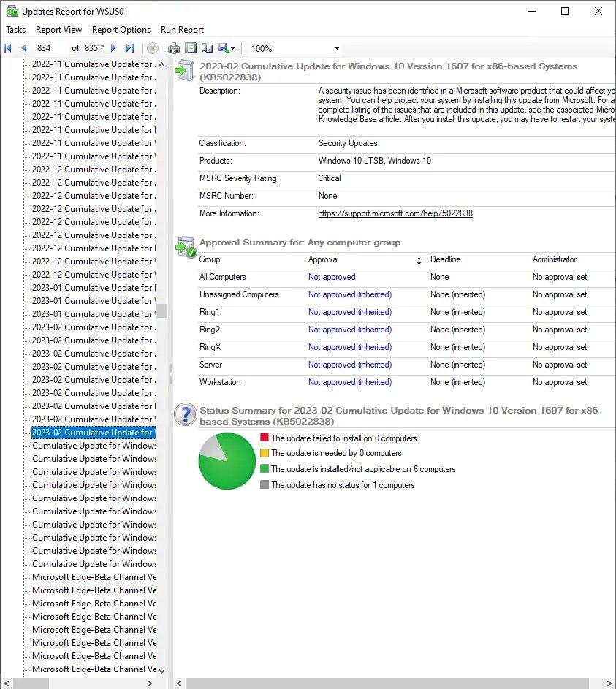
Task: Click the stop rendering icon
Action: pos(153,48)
